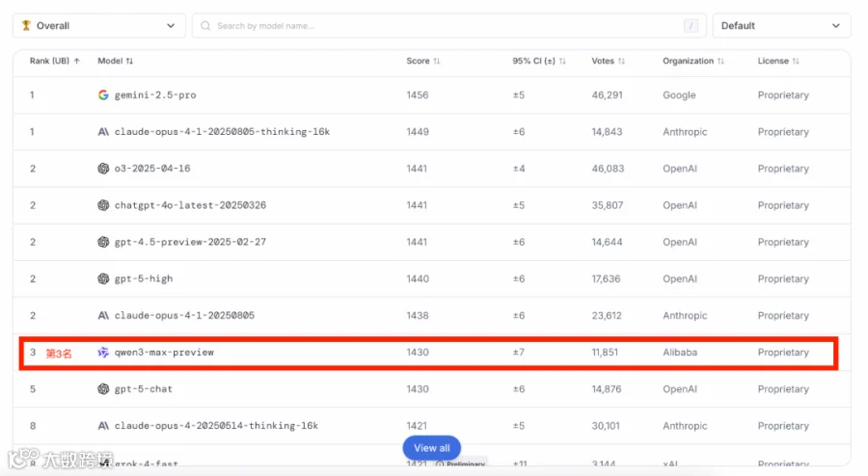Select ±4 confidence interval for o3-2025-04-16
Viewport: 868px width, 476px height.
(x=518, y=169)
